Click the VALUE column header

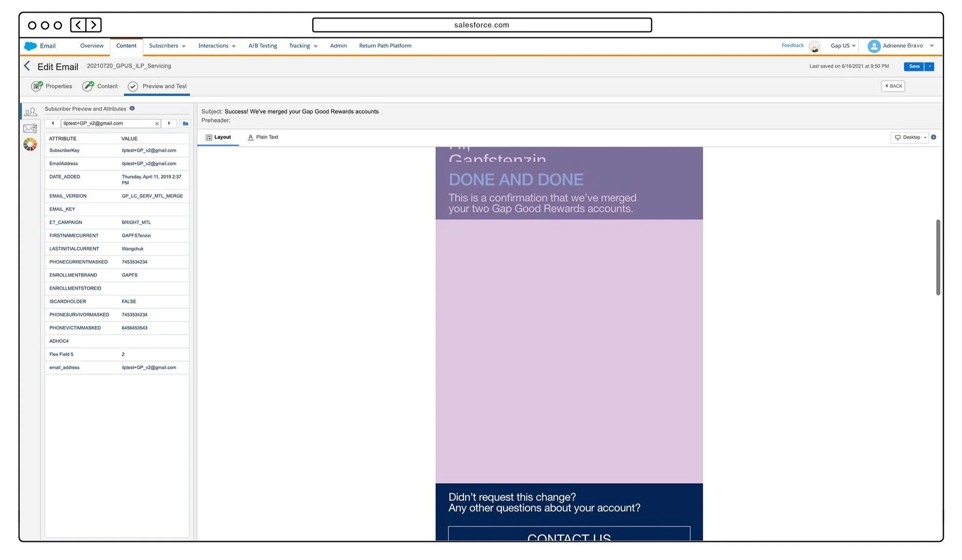click(130, 139)
